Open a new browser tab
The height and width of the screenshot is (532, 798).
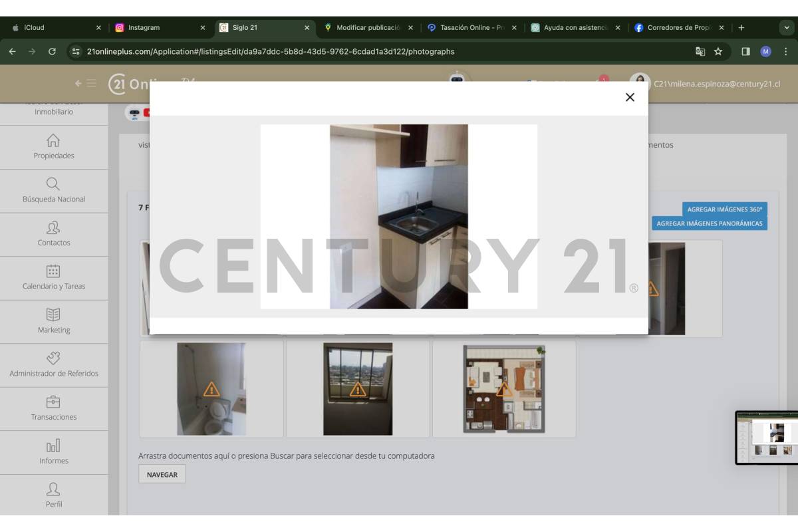741,28
